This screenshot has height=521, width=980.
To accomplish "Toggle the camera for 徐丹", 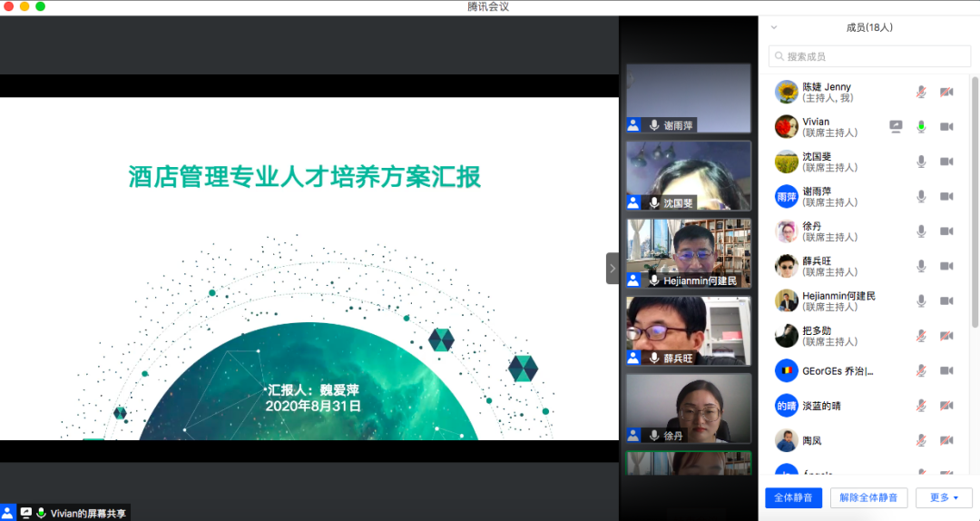I will [946, 231].
